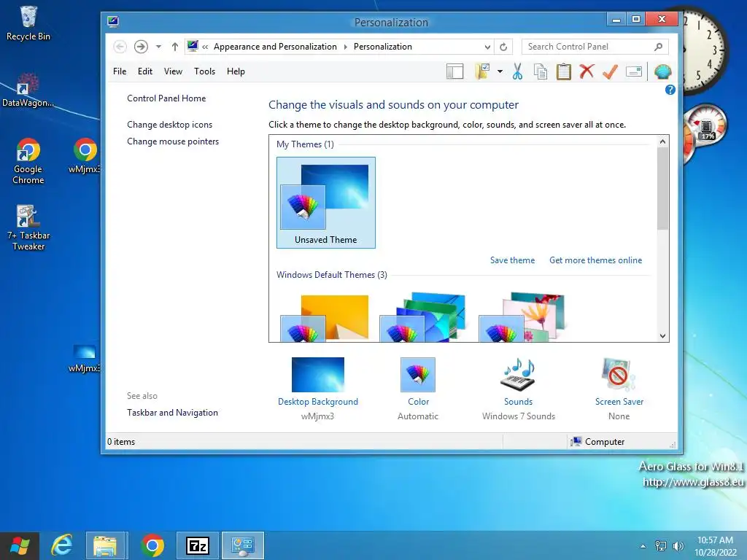
Task: Open the recent locations dropdown arrow
Action: coord(158,47)
